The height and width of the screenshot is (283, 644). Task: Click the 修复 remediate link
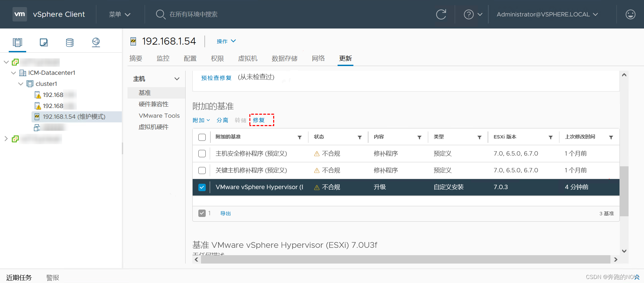pos(259,120)
